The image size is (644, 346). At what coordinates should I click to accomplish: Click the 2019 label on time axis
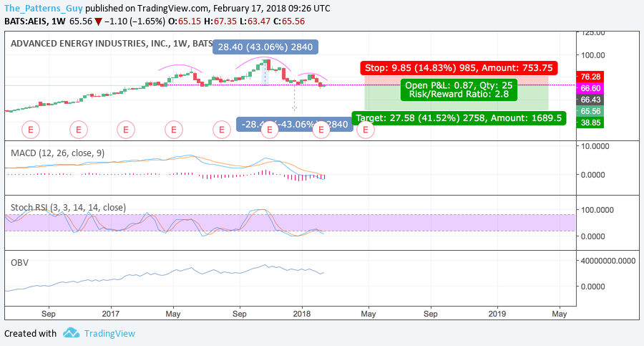pyautogui.click(x=497, y=314)
